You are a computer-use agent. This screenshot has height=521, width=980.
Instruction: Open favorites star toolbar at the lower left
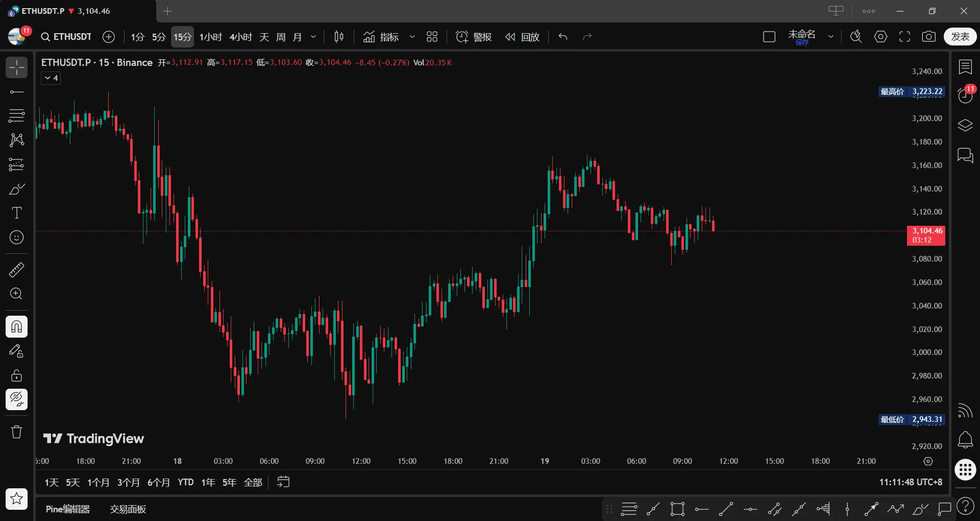tap(16, 499)
